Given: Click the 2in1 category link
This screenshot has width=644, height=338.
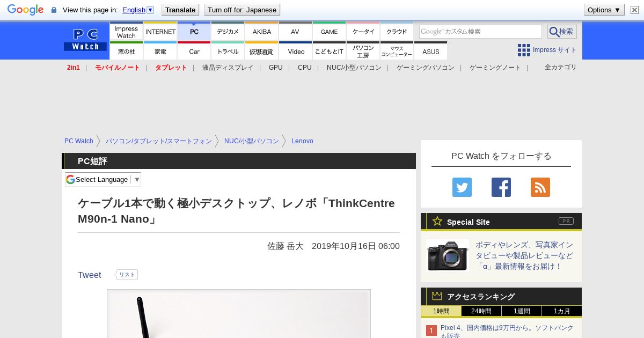Looking at the screenshot, I should pyautogui.click(x=74, y=68).
